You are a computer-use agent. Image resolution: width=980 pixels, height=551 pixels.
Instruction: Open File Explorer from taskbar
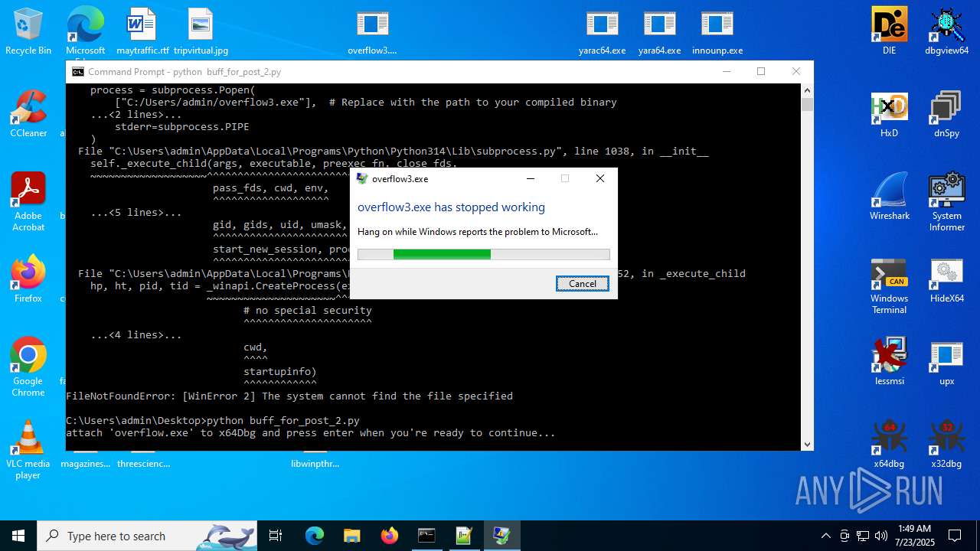[x=351, y=536]
